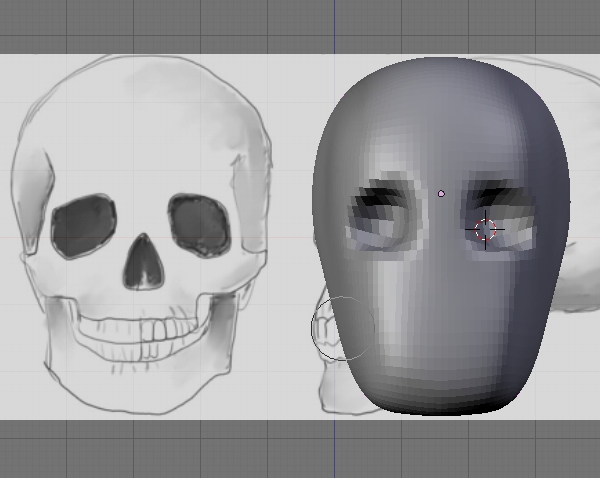This screenshot has width=600, height=478.
Task: Click the red-white 3D cursor crosshair
Action: tap(485, 230)
